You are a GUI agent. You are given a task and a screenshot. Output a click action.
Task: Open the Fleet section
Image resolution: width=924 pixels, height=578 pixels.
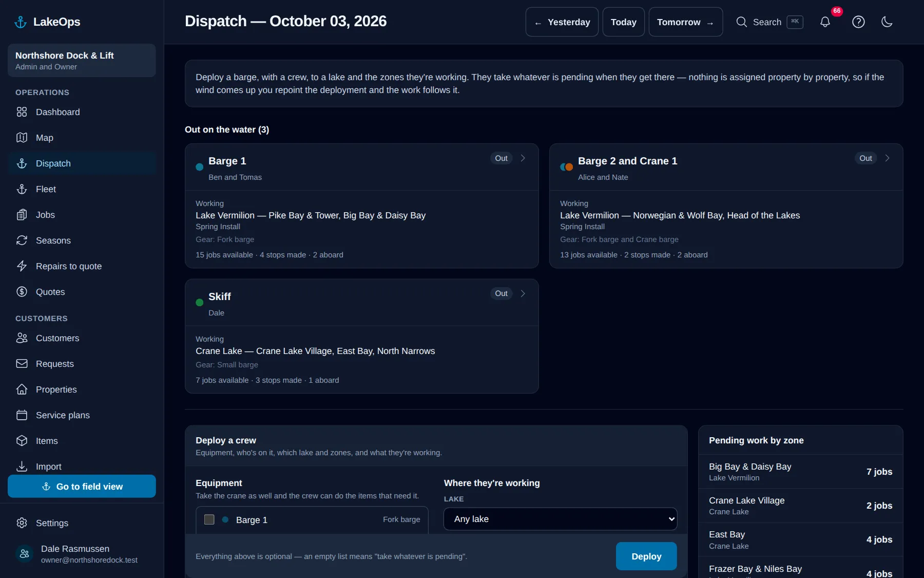pyautogui.click(x=82, y=189)
